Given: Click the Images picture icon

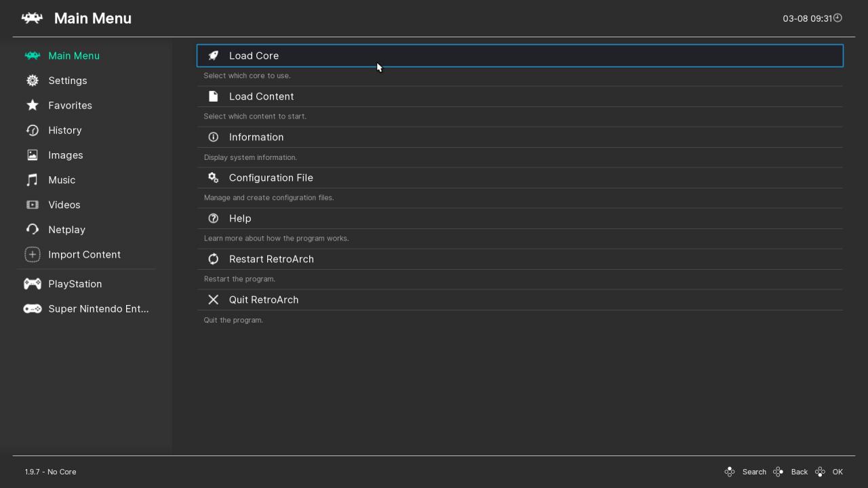Looking at the screenshot, I should pyautogui.click(x=32, y=155).
